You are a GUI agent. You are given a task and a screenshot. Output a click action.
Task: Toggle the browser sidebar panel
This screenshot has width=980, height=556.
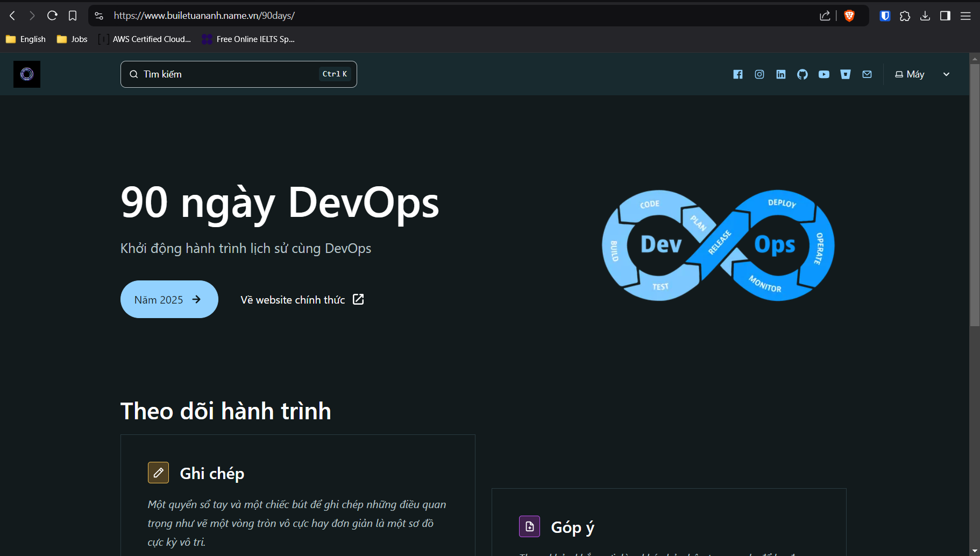point(945,16)
